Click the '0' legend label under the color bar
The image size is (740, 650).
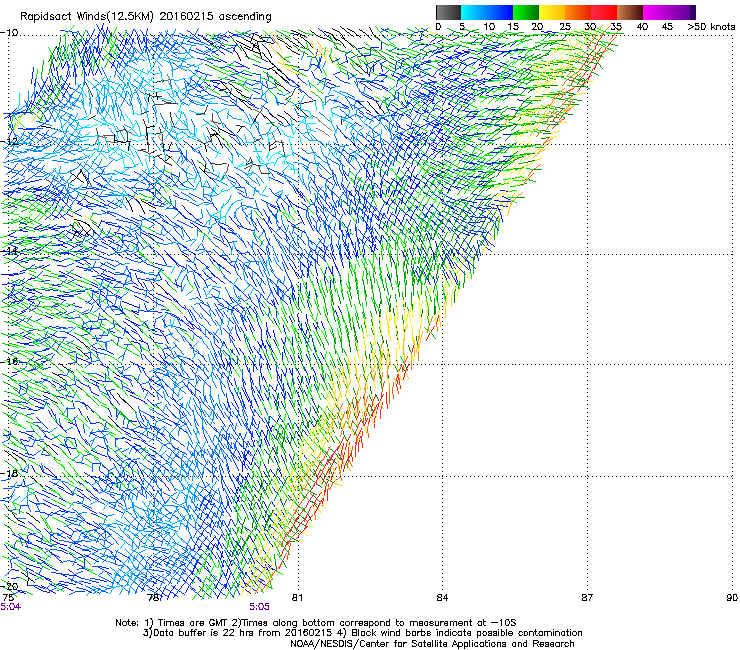(x=438, y=27)
